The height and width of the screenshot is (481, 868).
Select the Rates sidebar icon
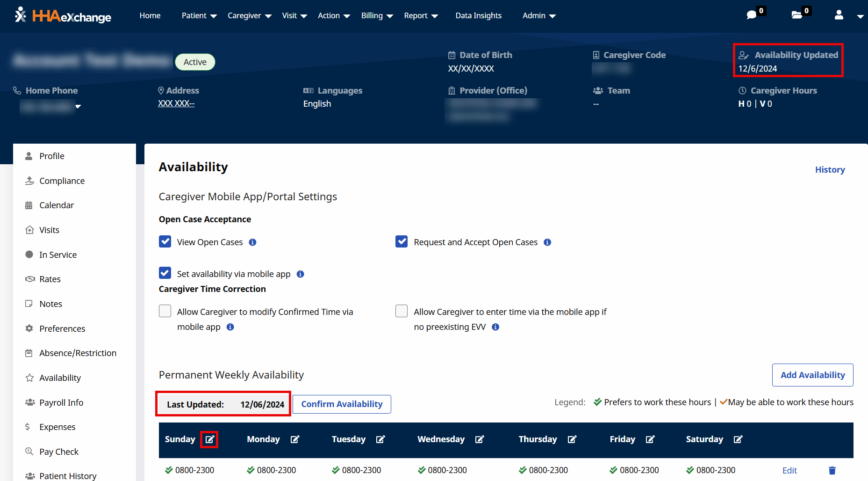click(x=29, y=279)
